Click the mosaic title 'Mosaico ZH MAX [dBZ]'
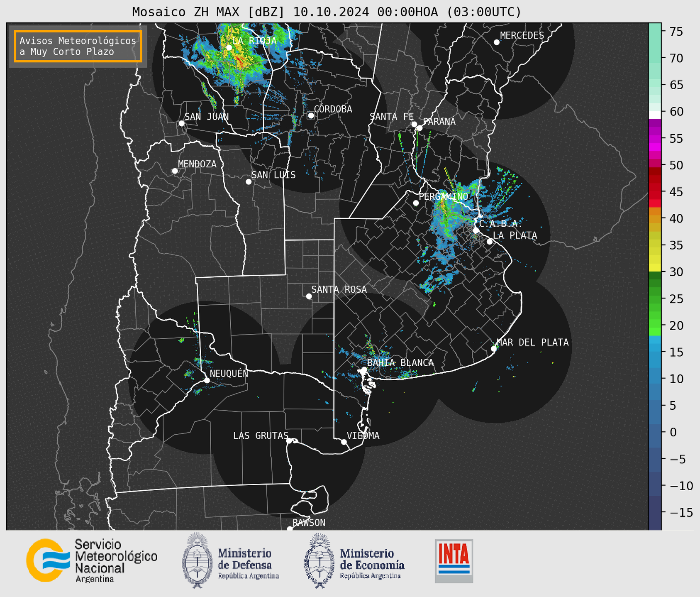Viewport: 700px width, 597px height. 209,12
